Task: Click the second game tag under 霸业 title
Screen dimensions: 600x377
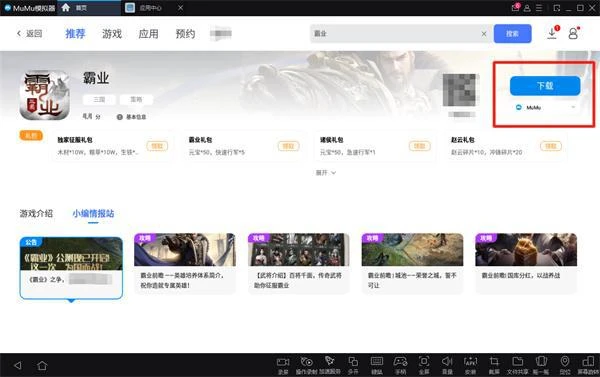Action: [x=136, y=100]
